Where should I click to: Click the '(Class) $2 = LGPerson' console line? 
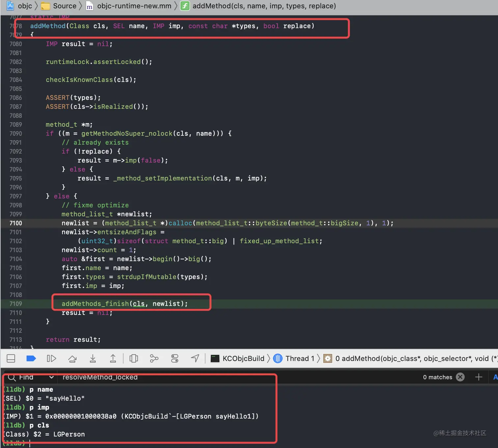pyautogui.click(x=44, y=434)
